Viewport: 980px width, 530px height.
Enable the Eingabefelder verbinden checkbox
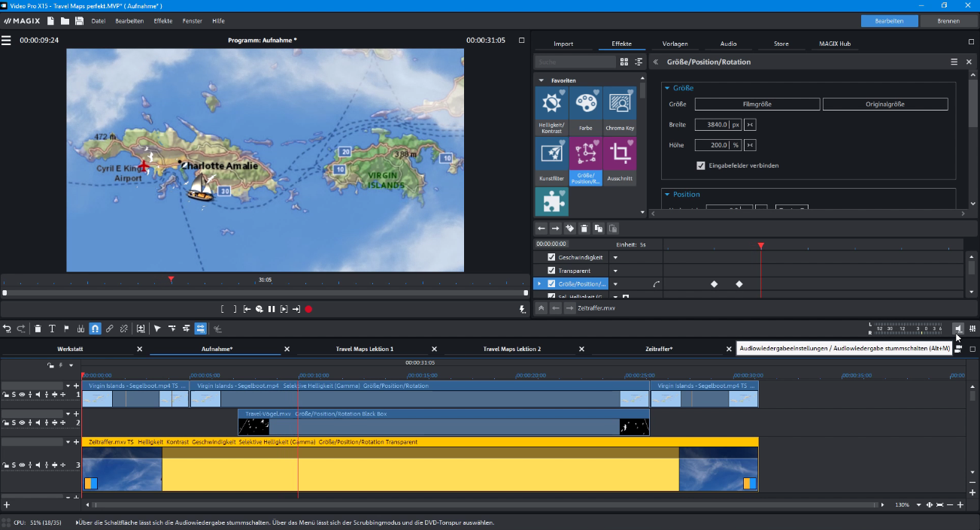pyautogui.click(x=701, y=165)
